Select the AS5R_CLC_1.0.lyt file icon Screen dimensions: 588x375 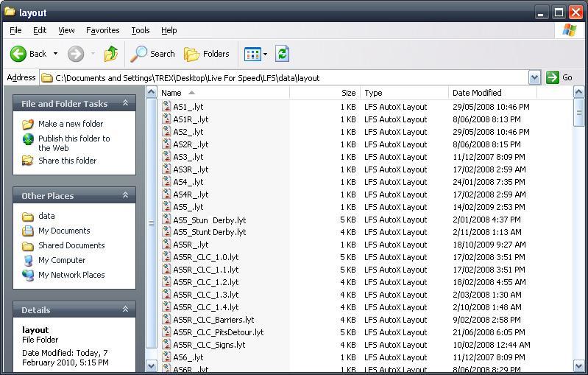(x=166, y=257)
